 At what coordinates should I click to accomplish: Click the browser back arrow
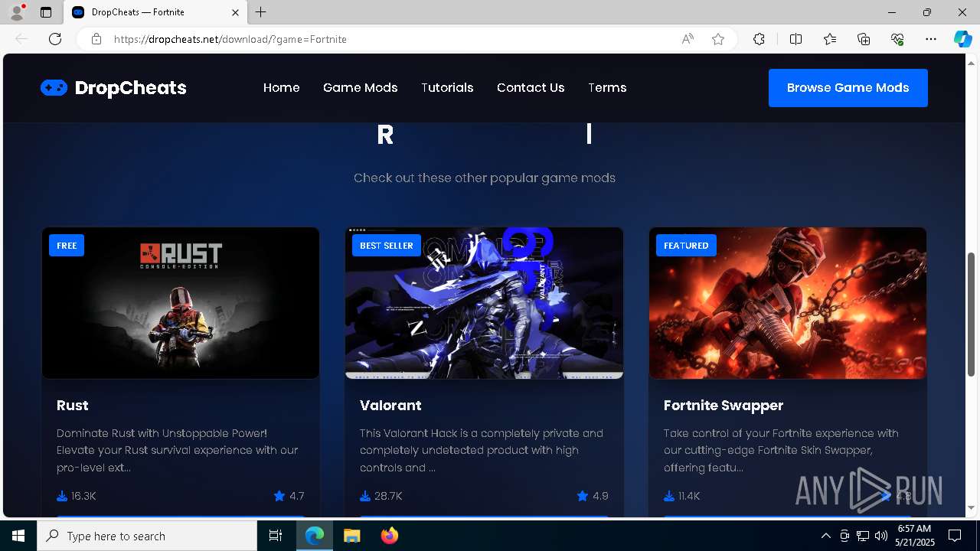(21, 39)
